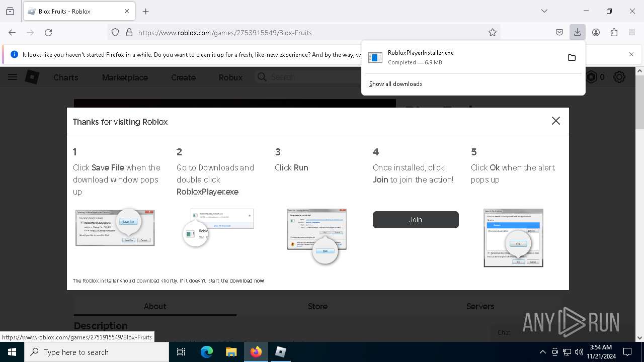
Task: Open Windows Start menu
Action: pyautogui.click(x=12, y=352)
